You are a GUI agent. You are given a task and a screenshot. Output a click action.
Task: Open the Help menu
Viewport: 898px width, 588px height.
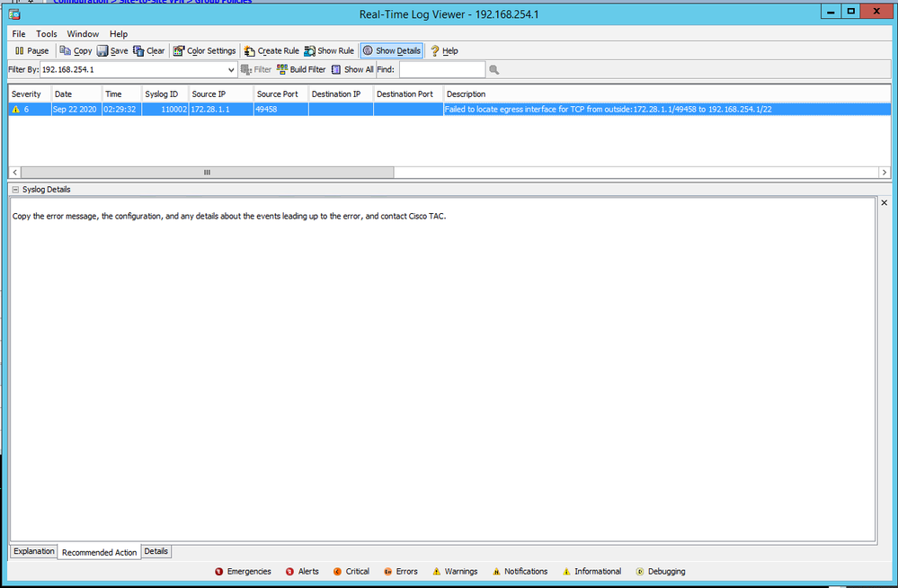[119, 34]
